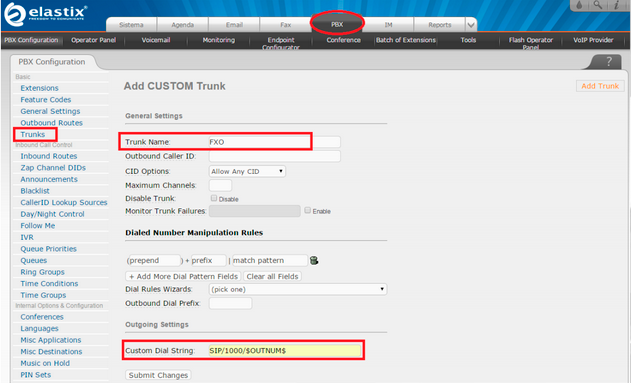
Task: Click Add More Dial Pattern Fields button
Action: pos(183,276)
